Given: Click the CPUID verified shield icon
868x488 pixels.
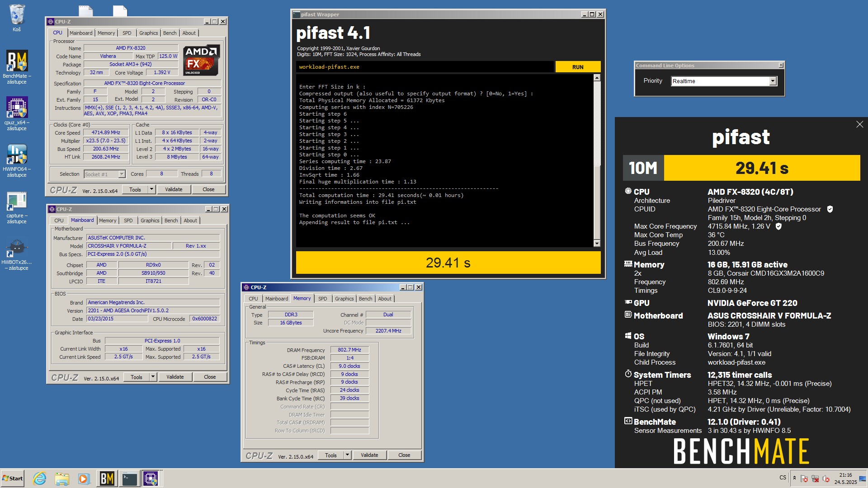Looking at the screenshot, I should tap(830, 209).
